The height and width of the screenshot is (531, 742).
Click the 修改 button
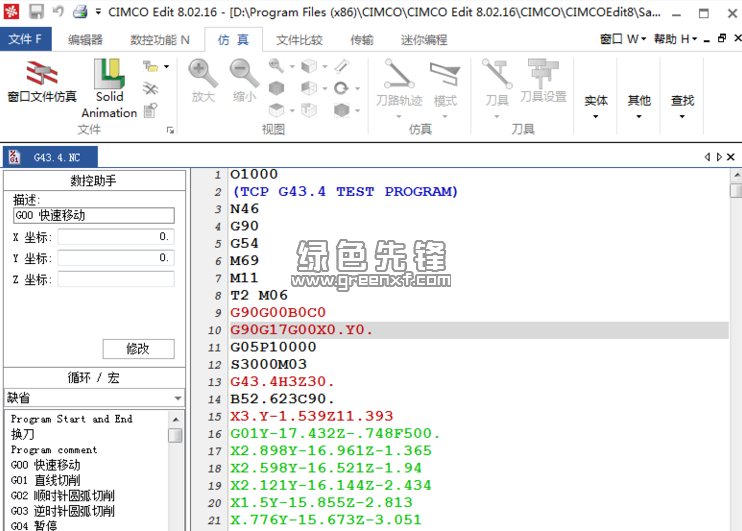138,349
